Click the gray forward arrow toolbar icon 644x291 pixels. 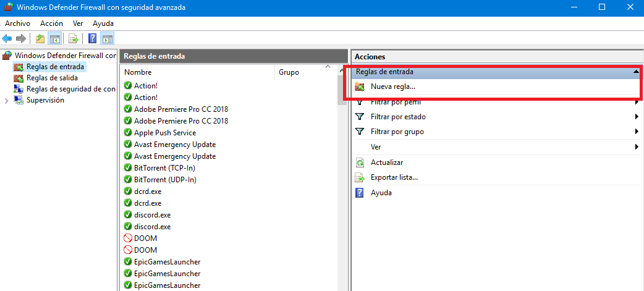click(20, 39)
